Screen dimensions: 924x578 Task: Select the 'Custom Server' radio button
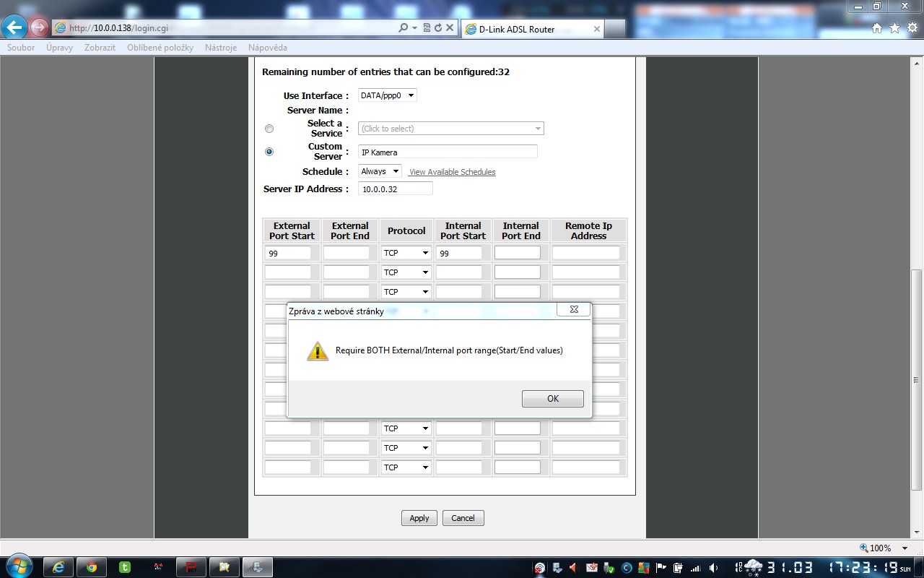(269, 152)
